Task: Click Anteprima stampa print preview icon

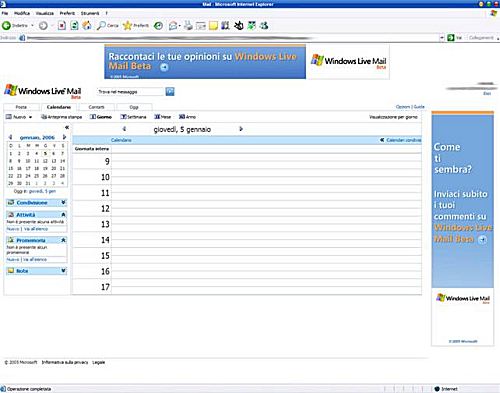Action: click(44, 117)
